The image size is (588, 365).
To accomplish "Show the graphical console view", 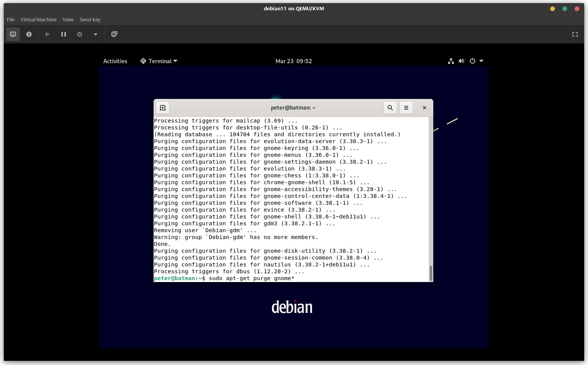I will [x=13, y=34].
